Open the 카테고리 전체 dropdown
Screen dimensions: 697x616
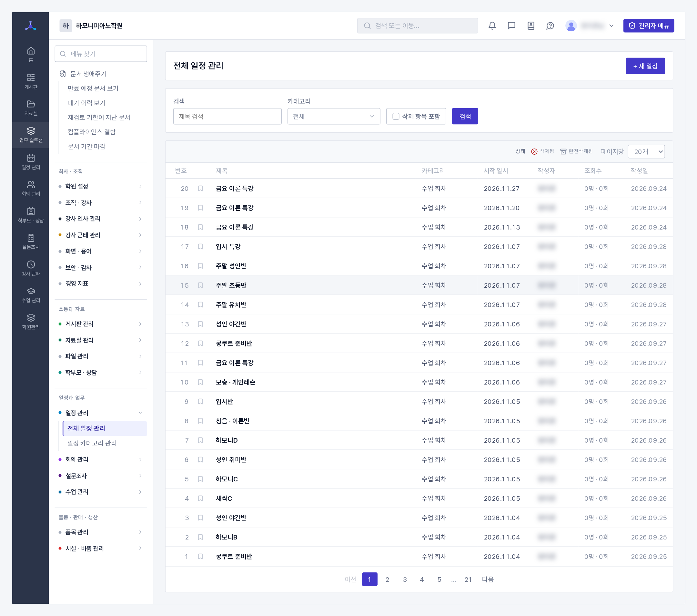click(334, 116)
